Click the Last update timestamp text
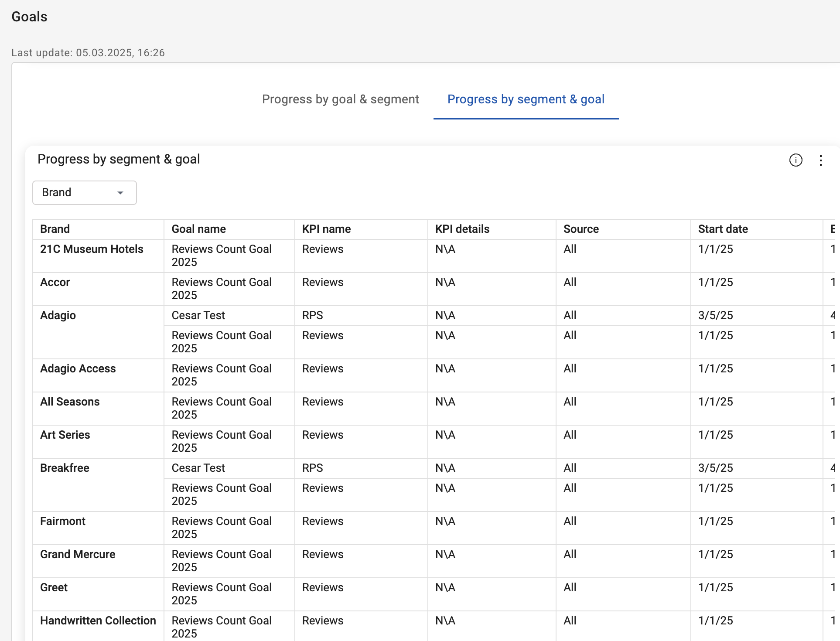Screen dimensions: 840x641 [88, 53]
